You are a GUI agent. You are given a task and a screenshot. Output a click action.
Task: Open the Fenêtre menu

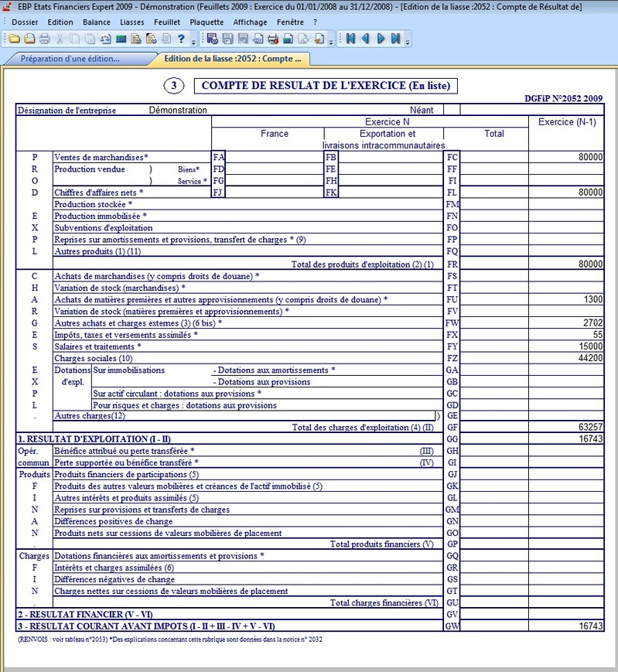click(290, 22)
